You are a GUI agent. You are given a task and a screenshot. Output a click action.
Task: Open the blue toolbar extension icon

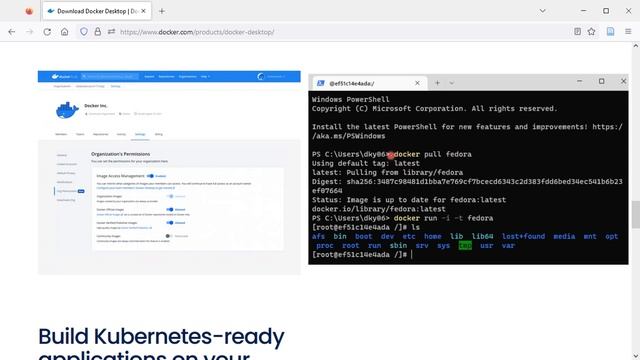610,31
